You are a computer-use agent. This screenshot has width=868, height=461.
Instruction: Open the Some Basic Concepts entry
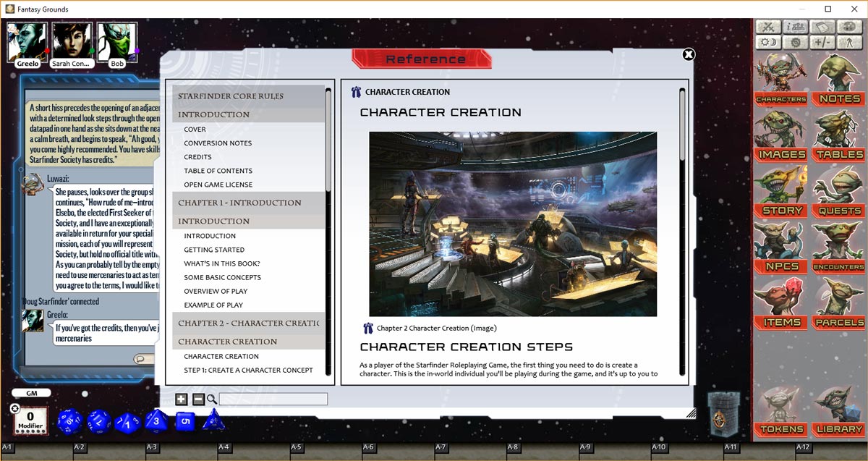point(222,276)
